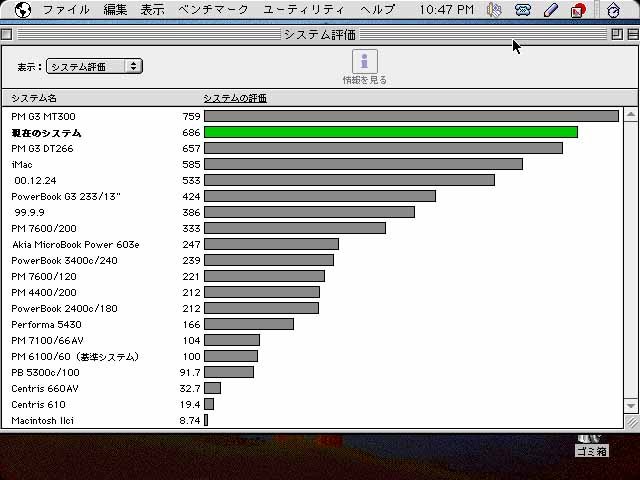
Task: Select the PB 5300c/100 row
Action: [312, 372]
